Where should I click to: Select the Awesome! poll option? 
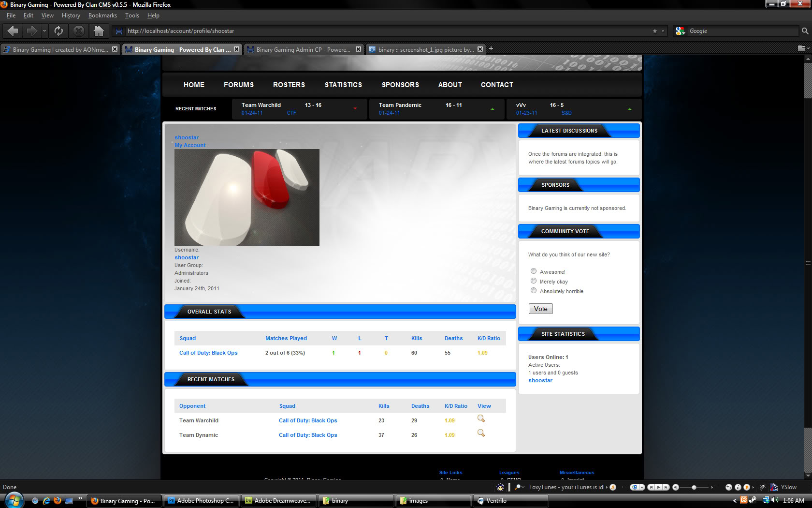pos(534,271)
